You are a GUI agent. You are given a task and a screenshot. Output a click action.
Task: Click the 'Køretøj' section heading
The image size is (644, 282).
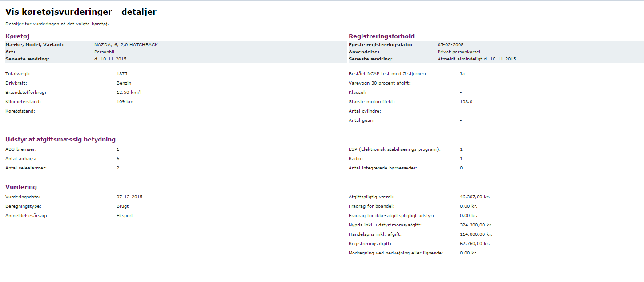coord(17,36)
